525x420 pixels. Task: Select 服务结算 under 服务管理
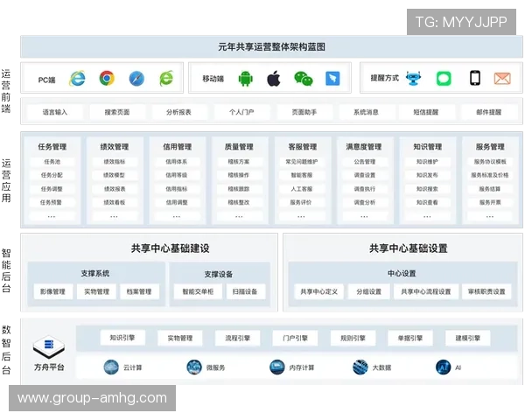tap(490, 189)
